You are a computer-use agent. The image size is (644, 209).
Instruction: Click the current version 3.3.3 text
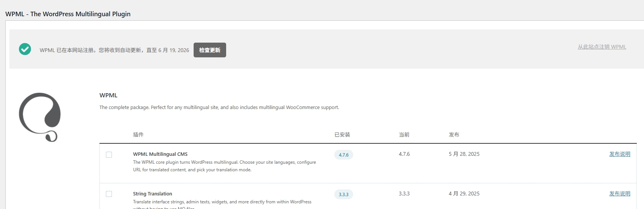click(404, 194)
